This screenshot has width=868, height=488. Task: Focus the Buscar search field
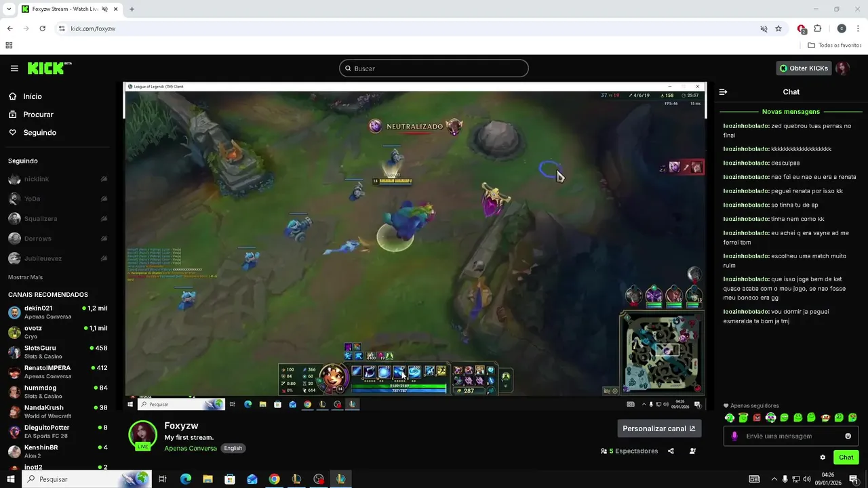(434, 68)
